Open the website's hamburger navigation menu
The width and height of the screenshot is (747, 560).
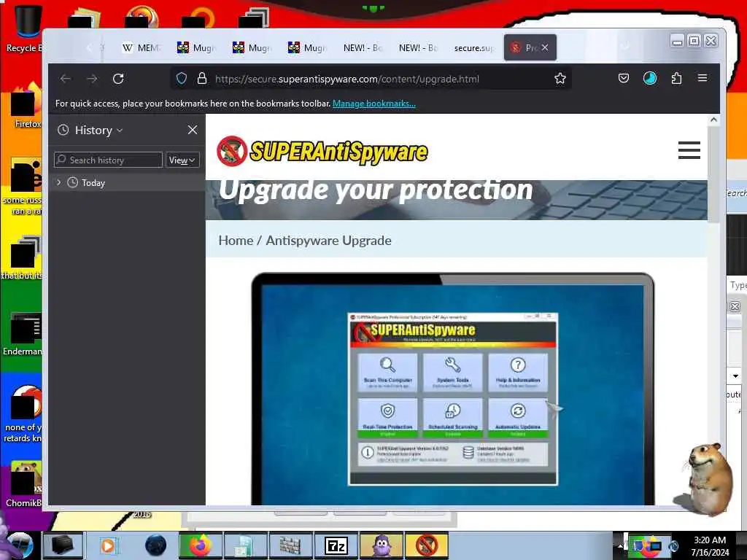click(689, 150)
